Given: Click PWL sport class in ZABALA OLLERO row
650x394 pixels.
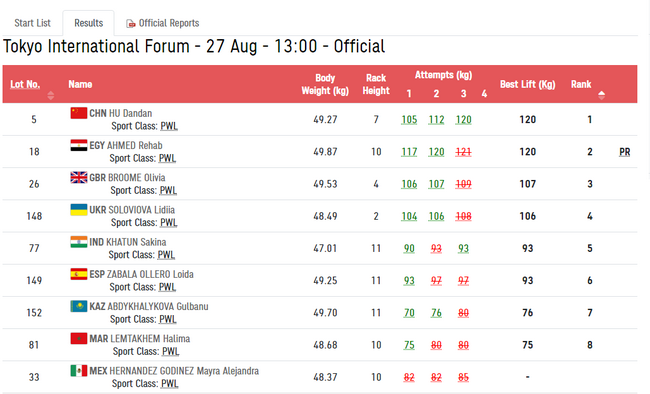Looking at the screenshot, I should point(167,287).
